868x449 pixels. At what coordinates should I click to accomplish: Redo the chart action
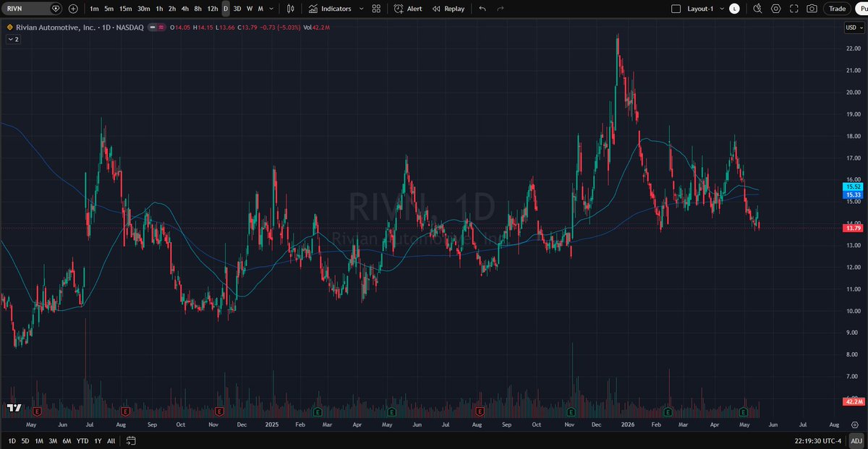(x=500, y=9)
